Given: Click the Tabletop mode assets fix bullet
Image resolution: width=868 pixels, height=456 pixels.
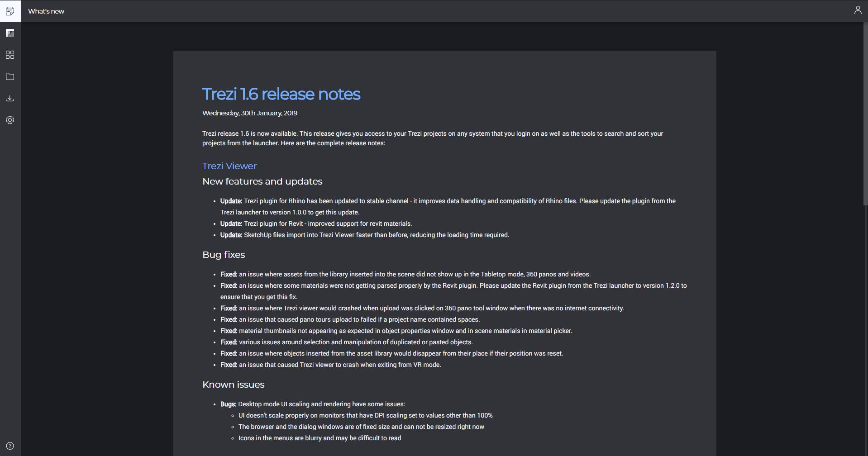Looking at the screenshot, I should click(x=405, y=274).
